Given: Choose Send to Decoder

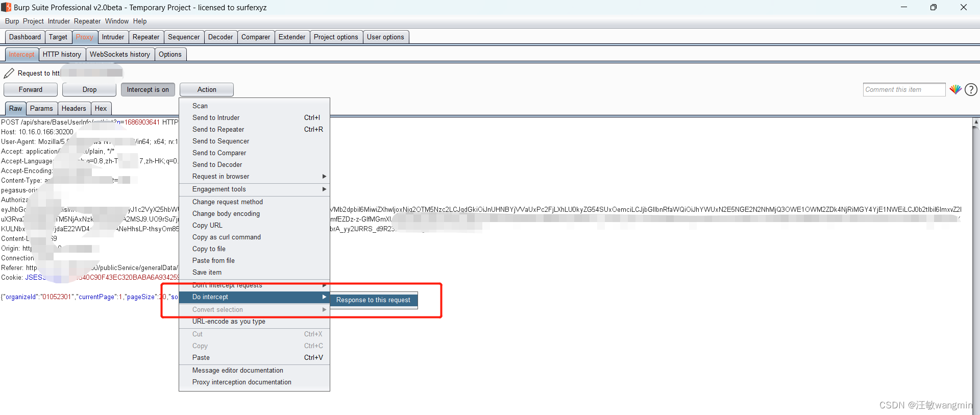Looking at the screenshot, I should click(x=254, y=164).
